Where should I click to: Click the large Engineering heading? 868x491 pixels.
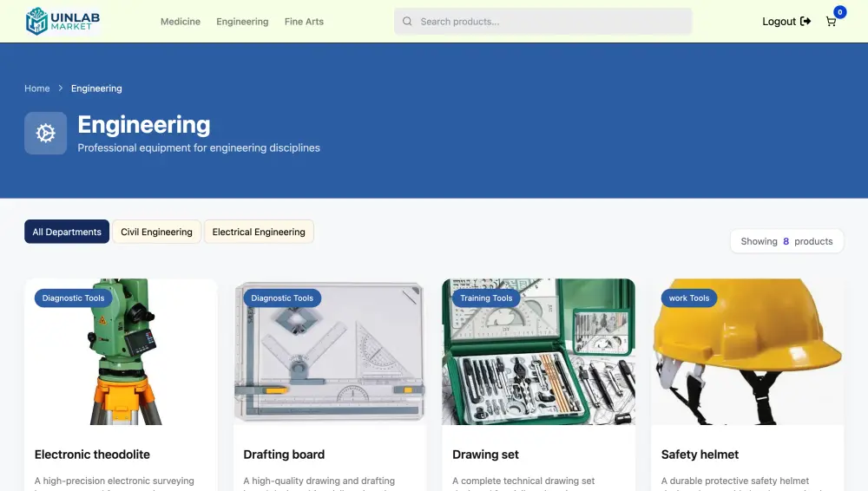[144, 125]
